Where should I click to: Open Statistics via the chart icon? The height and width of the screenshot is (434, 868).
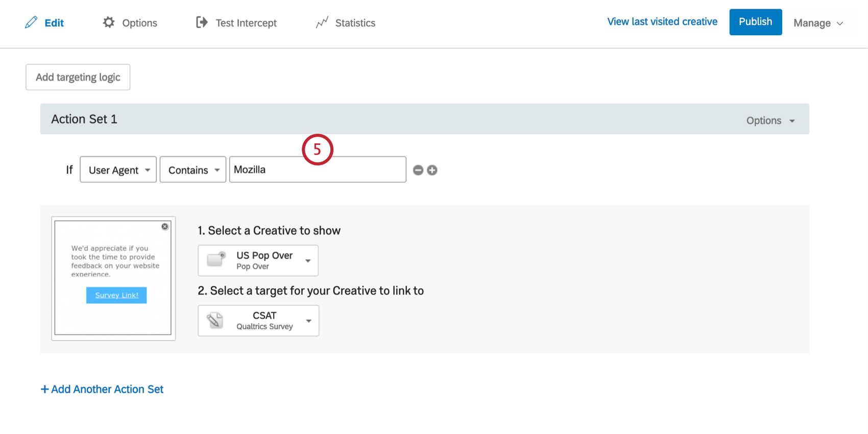pos(322,22)
